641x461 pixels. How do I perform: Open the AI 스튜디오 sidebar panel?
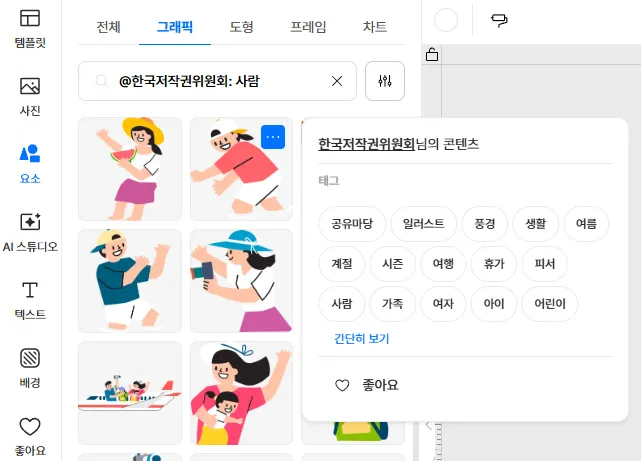tap(30, 233)
